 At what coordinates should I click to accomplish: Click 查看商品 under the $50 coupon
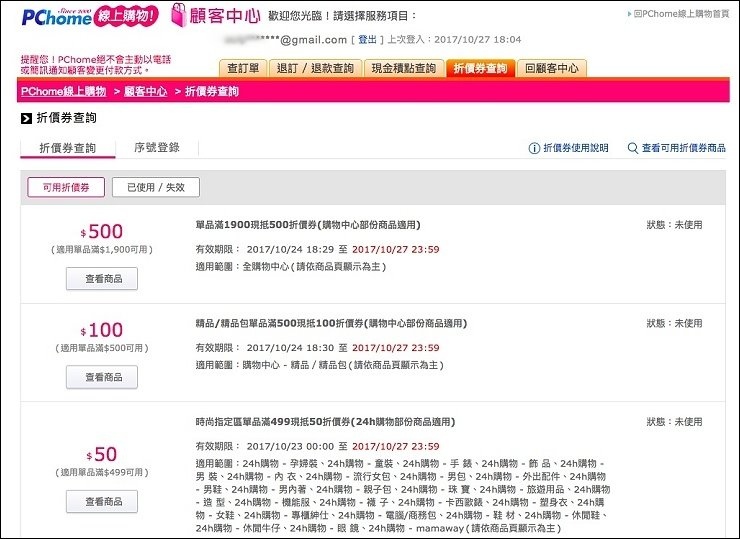tap(102, 501)
